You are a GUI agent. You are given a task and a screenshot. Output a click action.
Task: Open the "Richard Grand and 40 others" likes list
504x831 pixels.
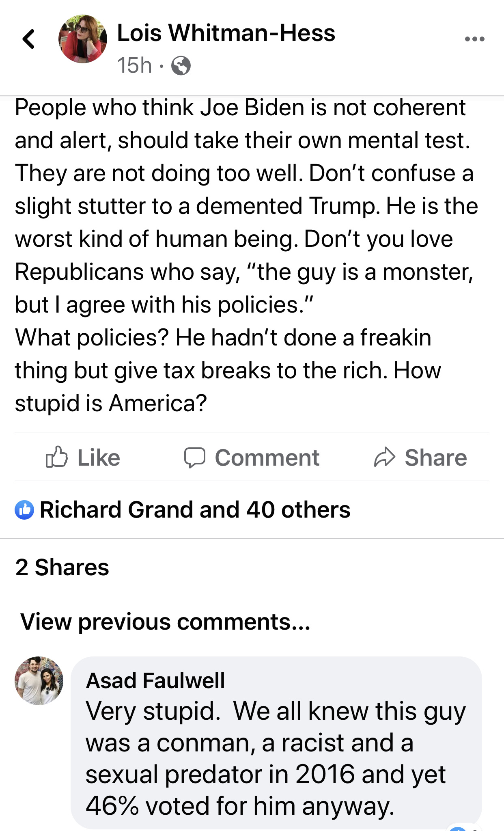click(x=195, y=510)
